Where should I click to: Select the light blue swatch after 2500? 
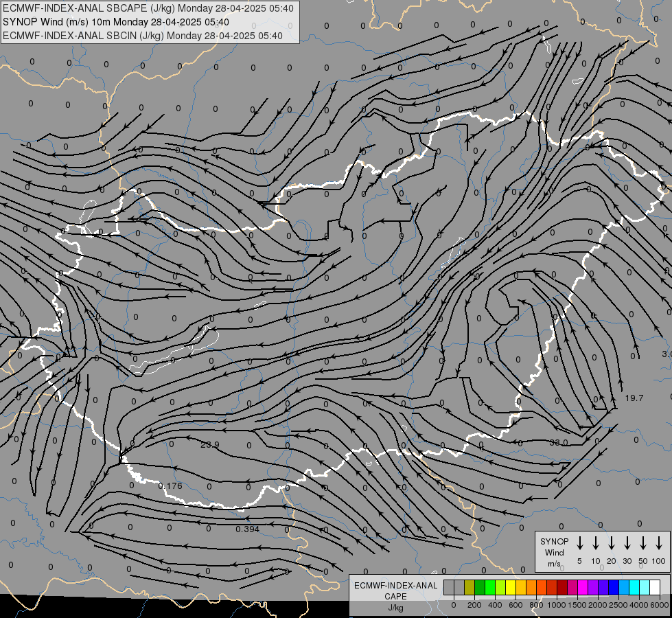623,587
